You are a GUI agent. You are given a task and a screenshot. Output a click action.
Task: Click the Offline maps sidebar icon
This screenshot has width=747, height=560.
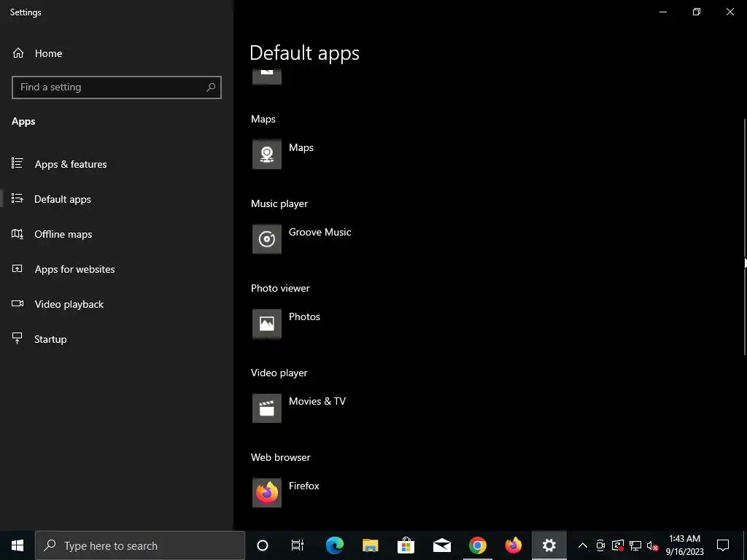(18, 234)
